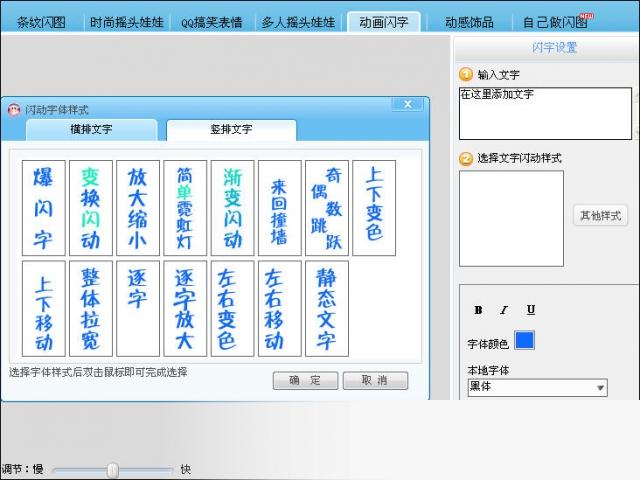Toggle italic text formatting I

click(x=504, y=310)
